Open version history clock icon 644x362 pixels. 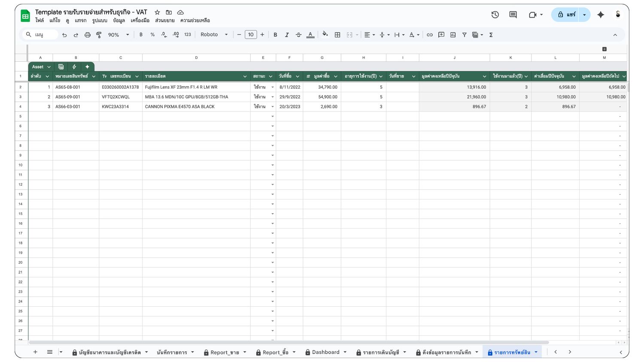(495, 15)
